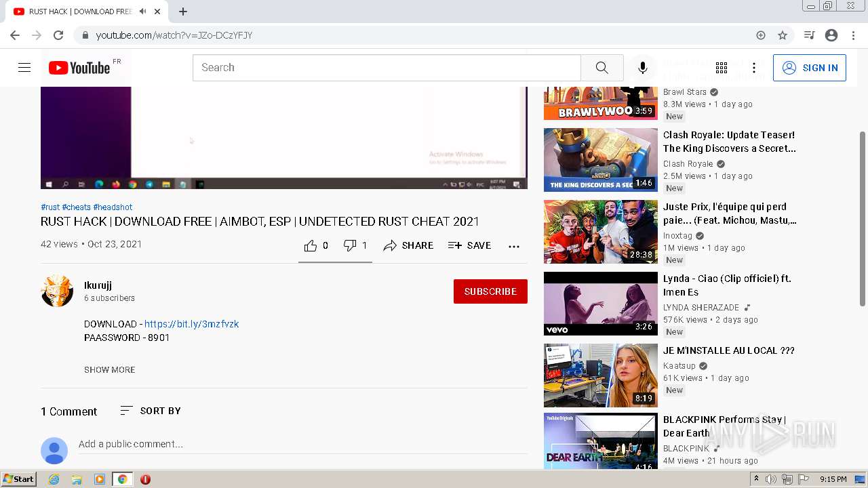Click the #headshot hashtag
Screen dimensions: 868x488
click(113, 207)
